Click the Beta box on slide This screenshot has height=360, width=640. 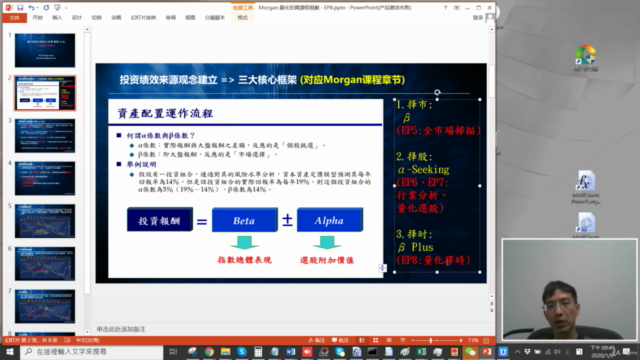[244, 220]
